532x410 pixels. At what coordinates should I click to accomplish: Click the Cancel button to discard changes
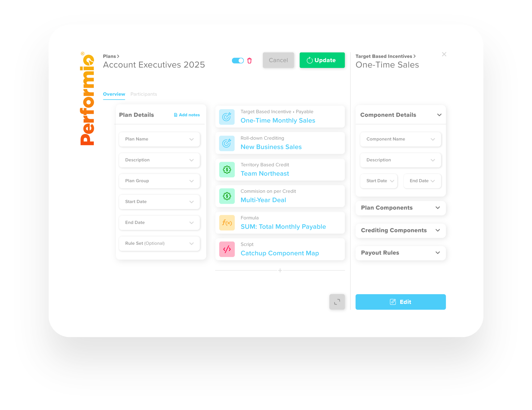pos(278,60)
